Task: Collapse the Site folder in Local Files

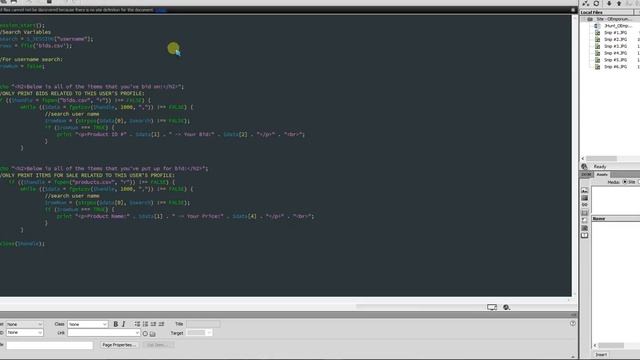Action: pos(584,19)
